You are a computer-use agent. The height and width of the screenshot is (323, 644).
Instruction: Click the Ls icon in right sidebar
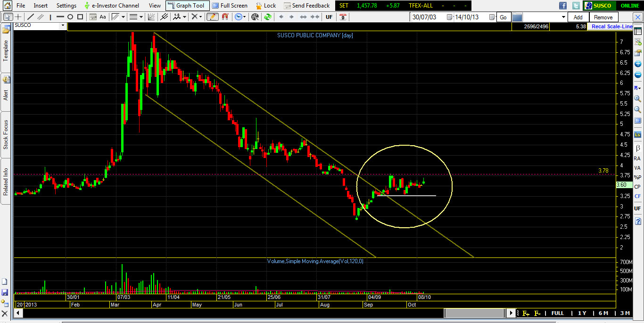click(637, 135)
